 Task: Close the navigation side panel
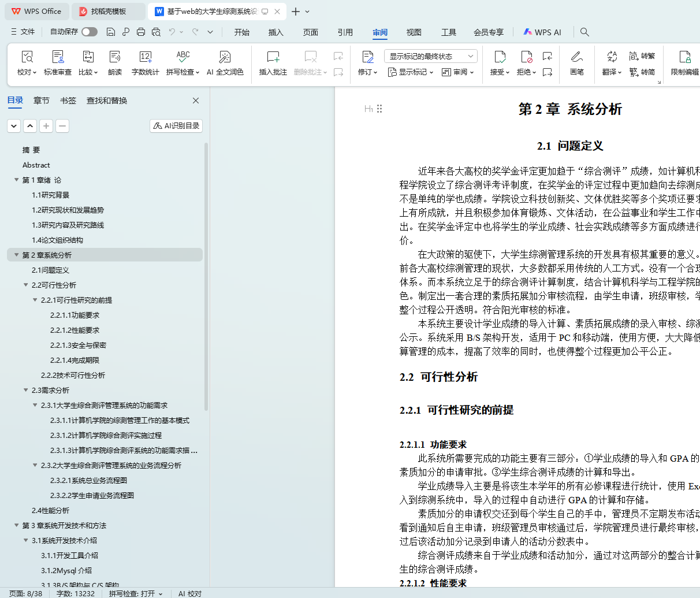tap(196, 101)
